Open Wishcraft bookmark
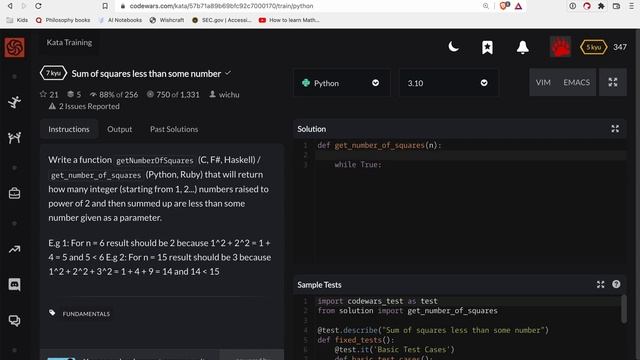Screen dimensions: 640x360 pyautogui.click(x=167, y=20)
